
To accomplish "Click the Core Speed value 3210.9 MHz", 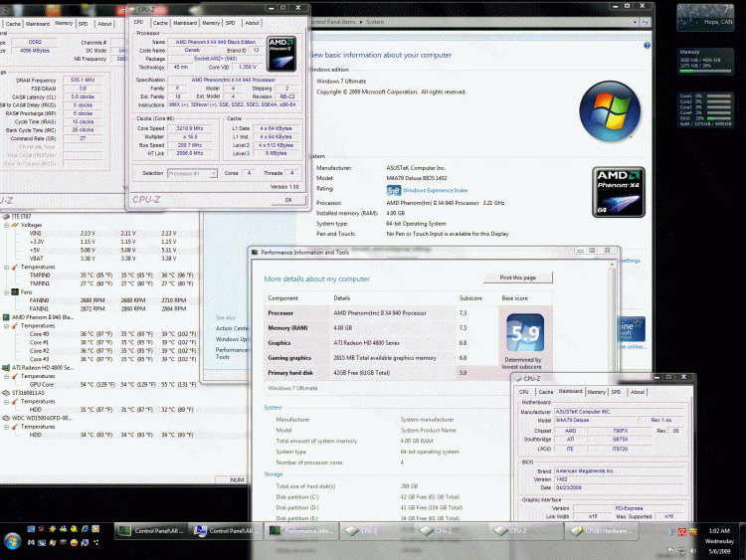I will (x=190, y=128).
